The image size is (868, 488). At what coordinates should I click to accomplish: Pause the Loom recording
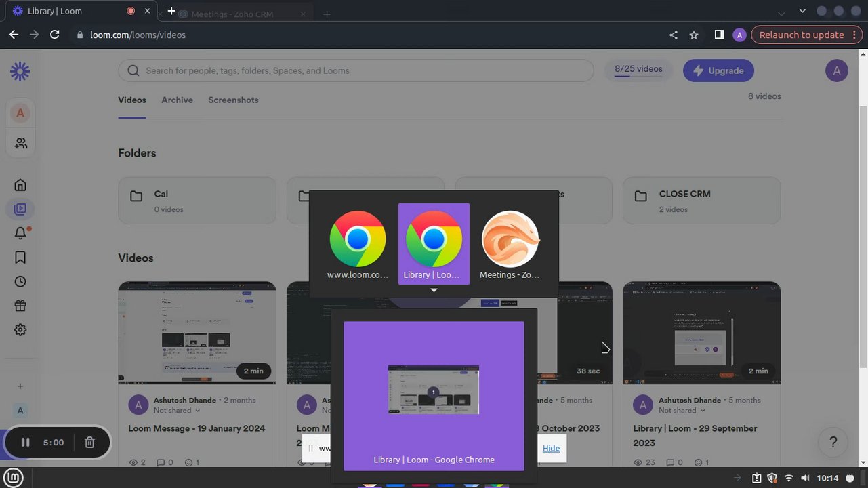pyautogui.click(x=25, y=443)
